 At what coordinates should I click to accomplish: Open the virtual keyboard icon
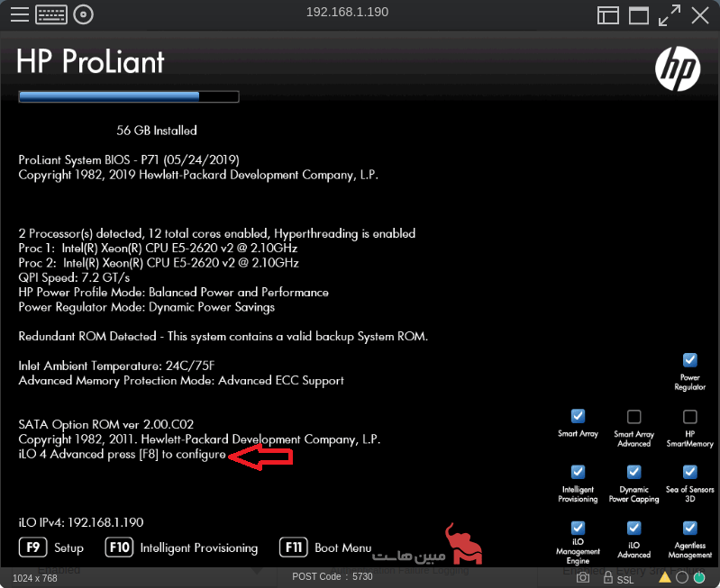coord(51,14)
